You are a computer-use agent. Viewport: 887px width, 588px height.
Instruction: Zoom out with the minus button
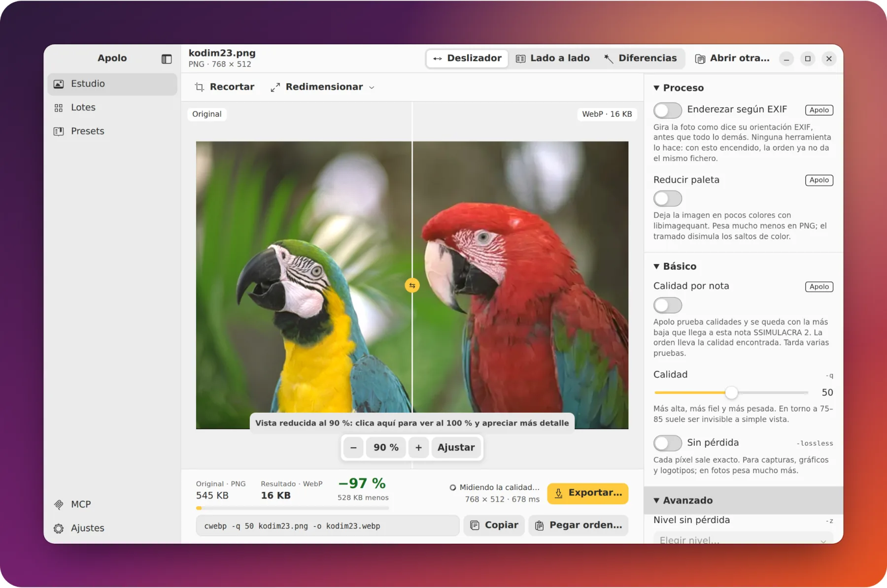353,448
